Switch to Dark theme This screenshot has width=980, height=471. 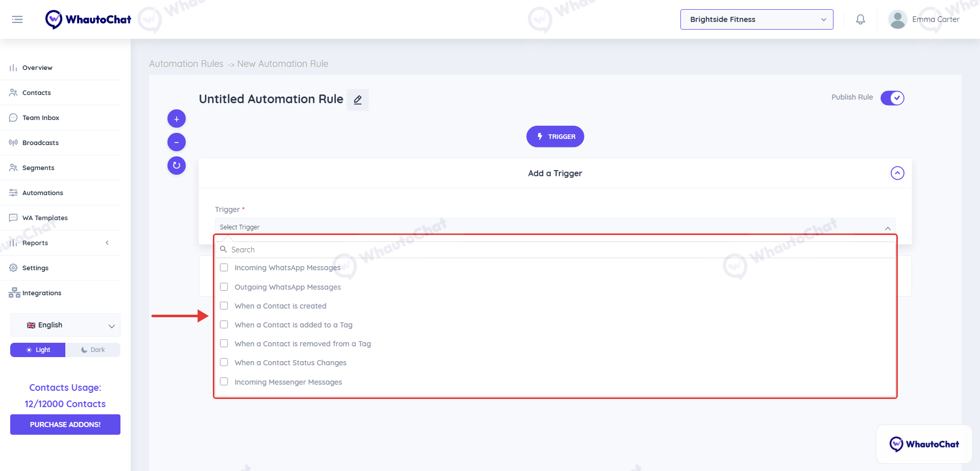coord(93,350)
